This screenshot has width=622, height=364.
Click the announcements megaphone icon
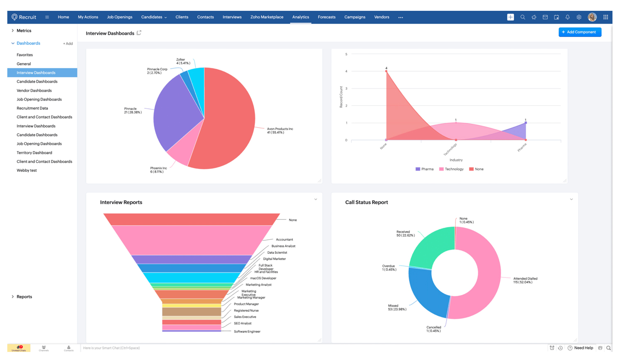[x=534, y=17]
